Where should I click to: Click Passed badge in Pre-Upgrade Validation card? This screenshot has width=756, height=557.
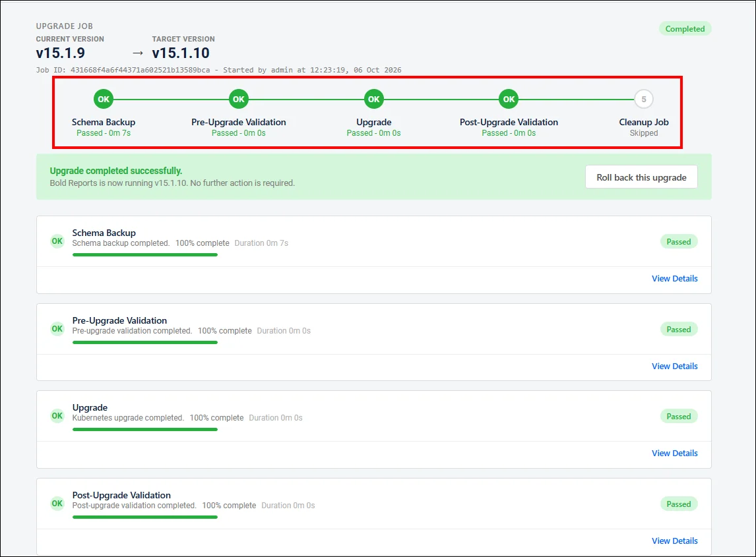(678, 330)
